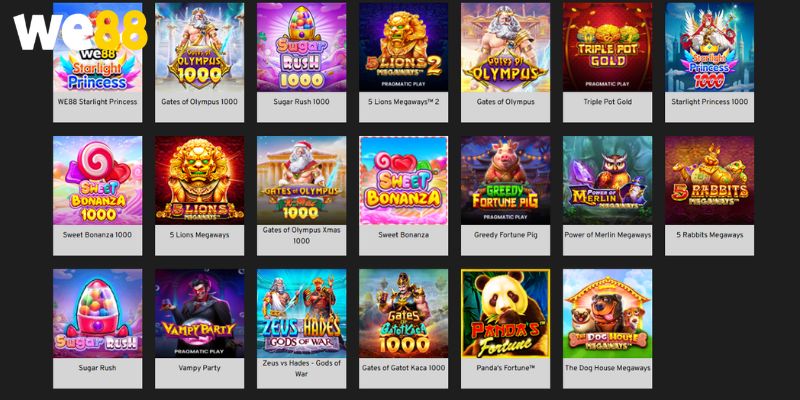This screenshot has width=800, height=400.
Task: Choose the Triple Pot Gold game tile
Action: pos(608,47)
